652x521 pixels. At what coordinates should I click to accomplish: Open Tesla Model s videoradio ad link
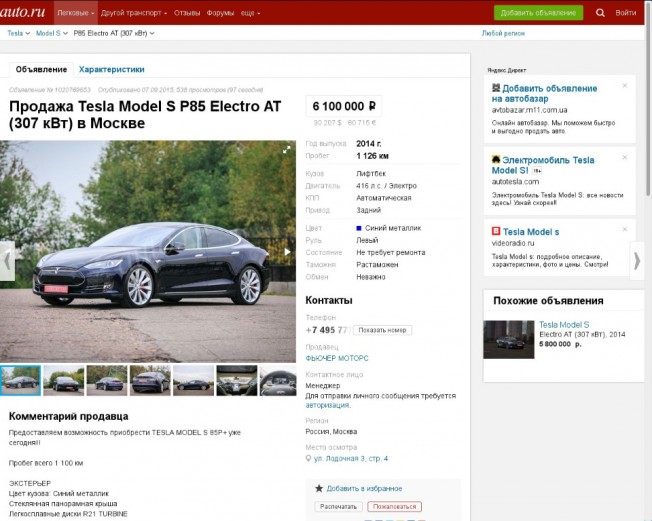point(531,232)
